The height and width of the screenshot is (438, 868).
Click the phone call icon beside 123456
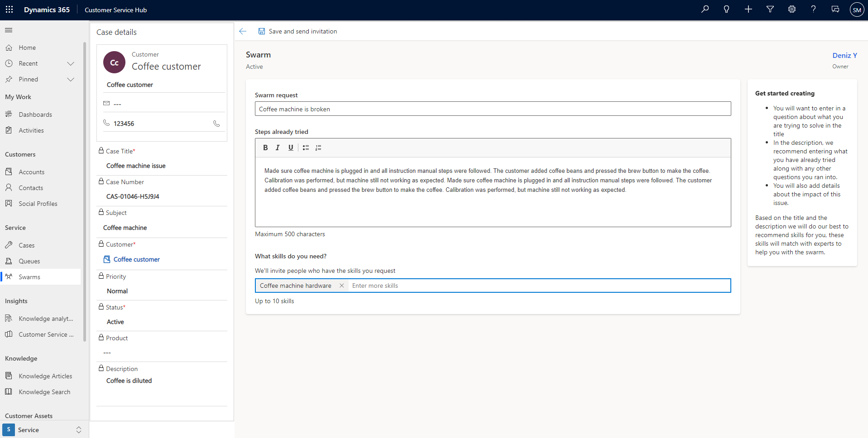point(216,124)
